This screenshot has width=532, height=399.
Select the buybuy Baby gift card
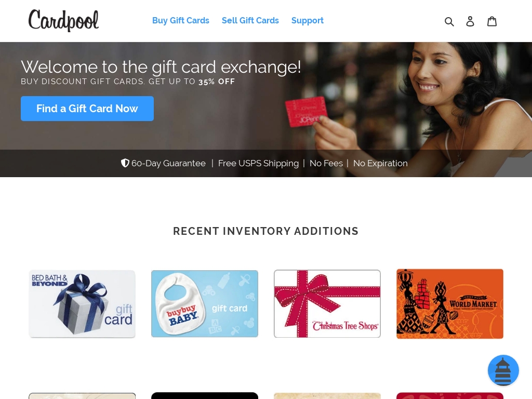pos(205,303)
